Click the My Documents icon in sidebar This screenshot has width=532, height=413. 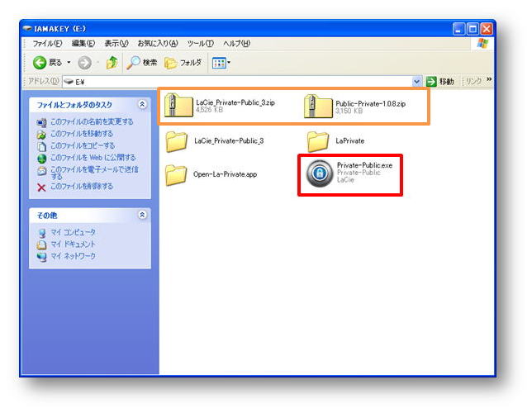[x=42, y=244]
